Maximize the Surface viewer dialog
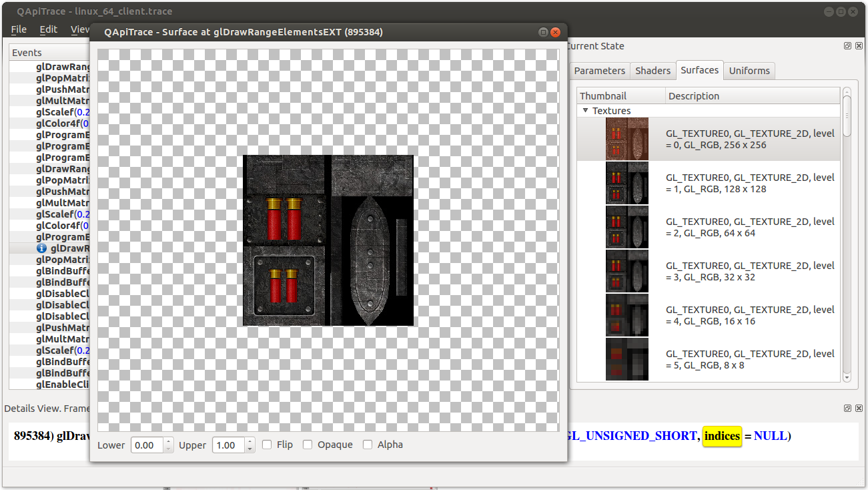 pos(543,32)
